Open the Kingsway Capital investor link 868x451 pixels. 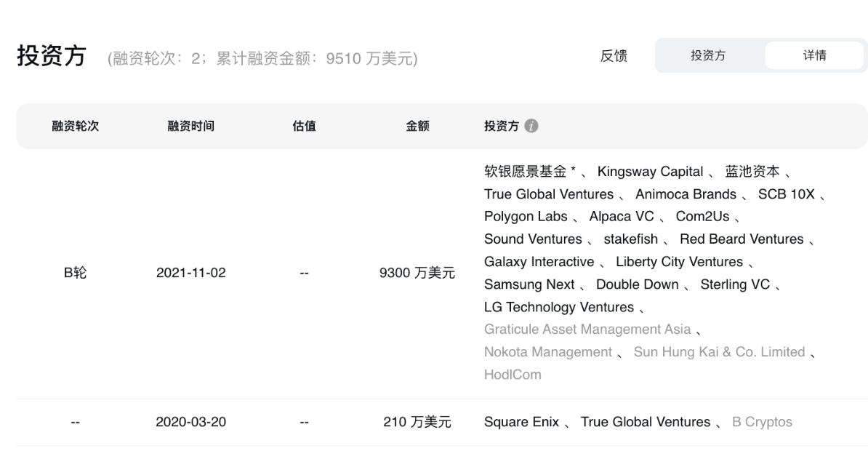click(x=650, y=172)
